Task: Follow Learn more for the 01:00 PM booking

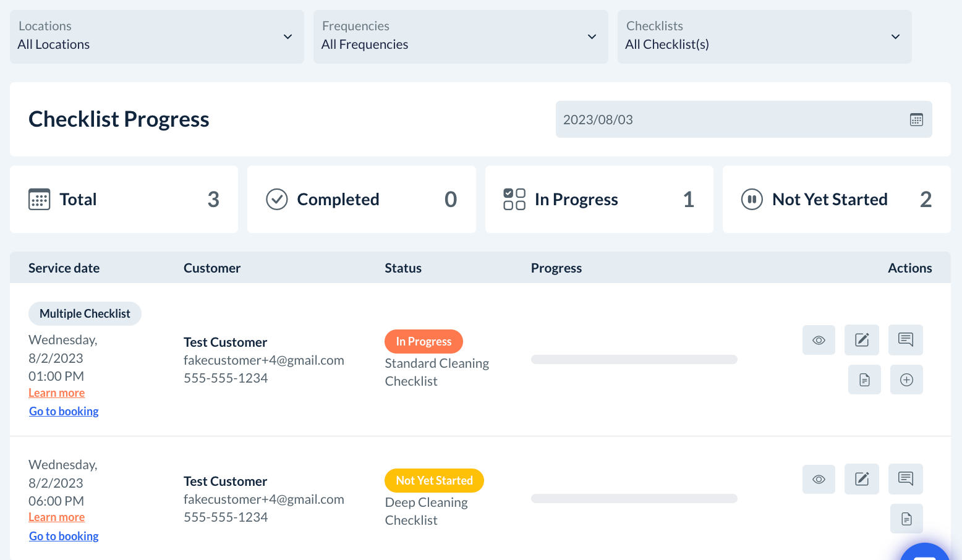Action: (x=57, y=393)
